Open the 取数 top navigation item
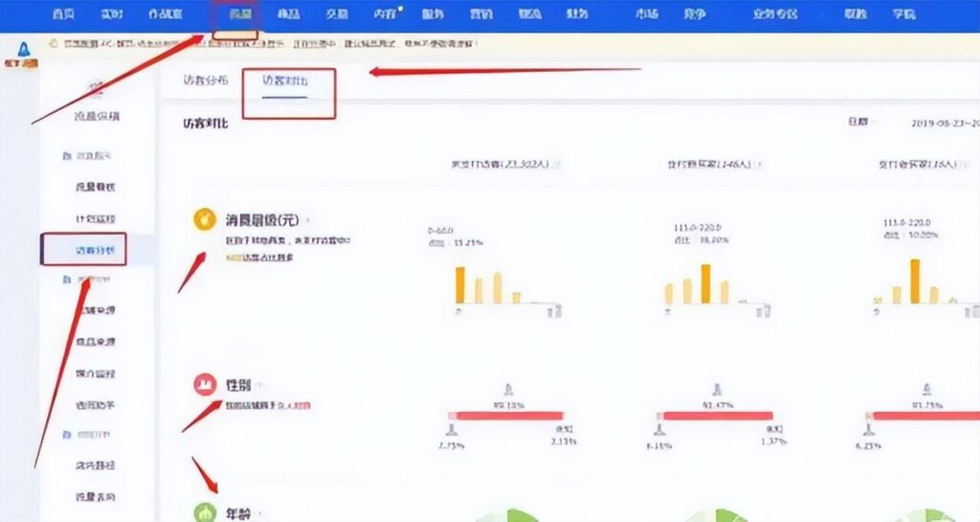Screen dimensions: 980x522 coord(856,13)
